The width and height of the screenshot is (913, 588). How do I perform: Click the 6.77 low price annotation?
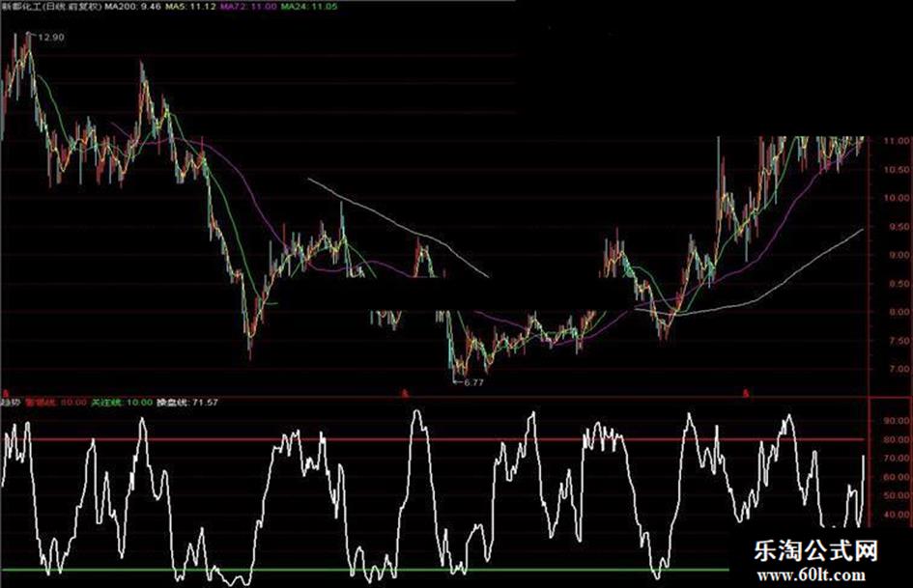473,382
